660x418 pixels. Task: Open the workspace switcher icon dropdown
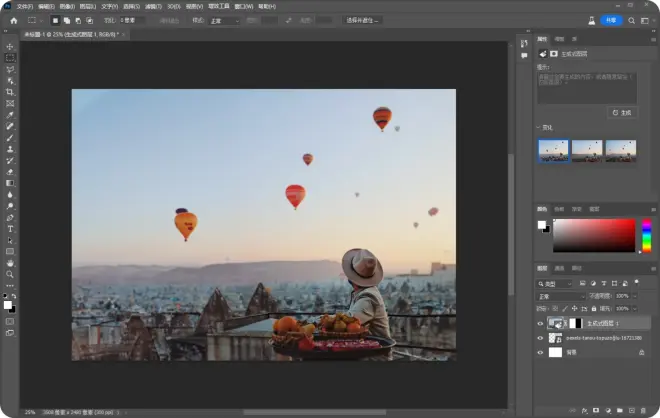click(645, 21)
